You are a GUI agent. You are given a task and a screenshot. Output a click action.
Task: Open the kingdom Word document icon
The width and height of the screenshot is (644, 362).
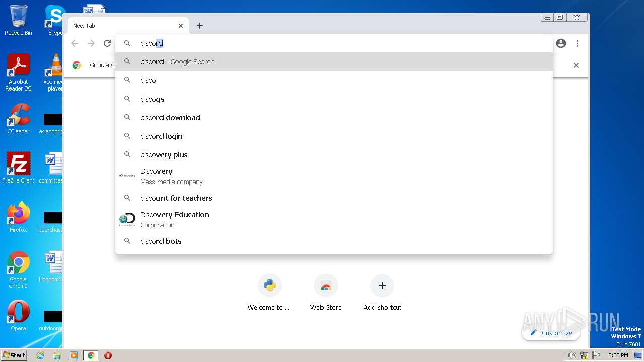point(51,266)
